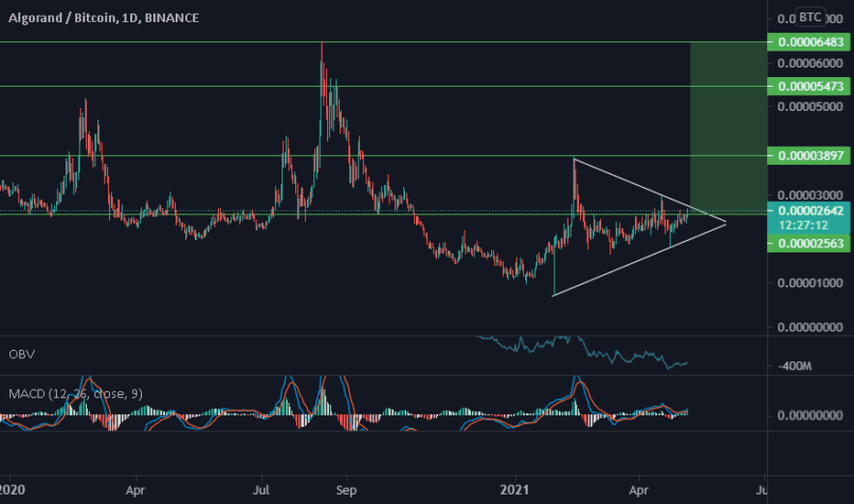Click the MACD pane 0.00000000 scale value
Viewport: 854px width, 504px height.
[x=810, y=416]
